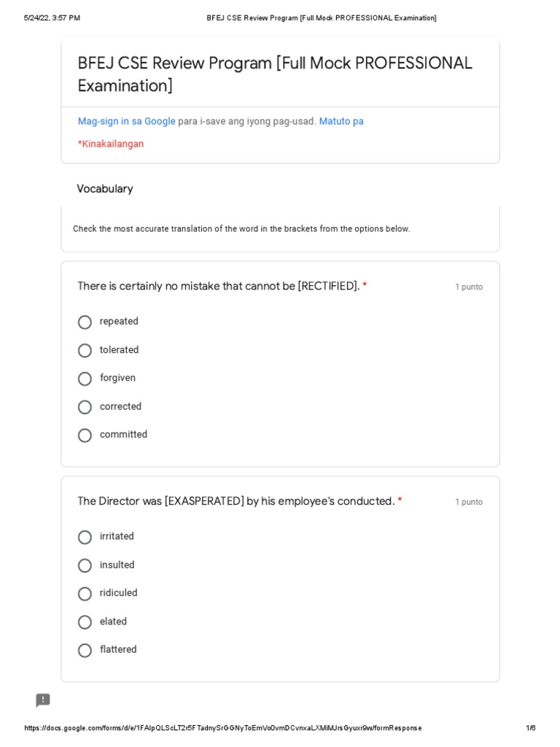Open the "Matuto pa" link
The width and height of the screenshot is (560, 747).
tap(341, 121)
